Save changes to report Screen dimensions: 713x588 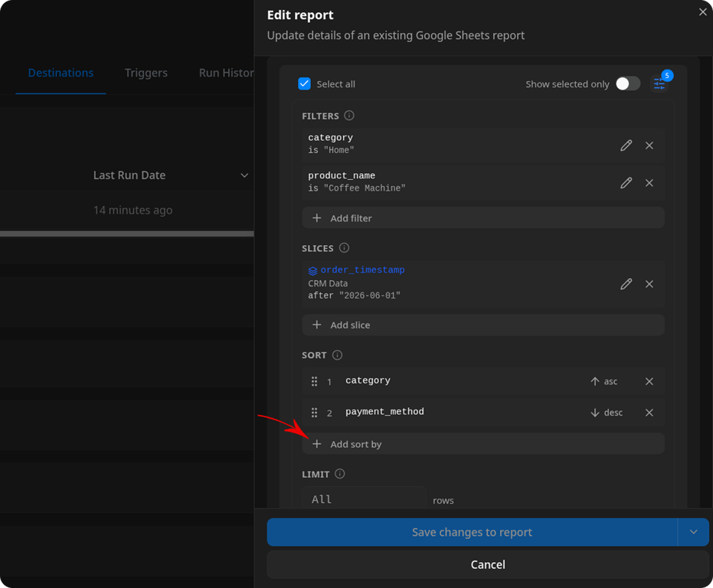pyautogui.click(x=472, y=532)
